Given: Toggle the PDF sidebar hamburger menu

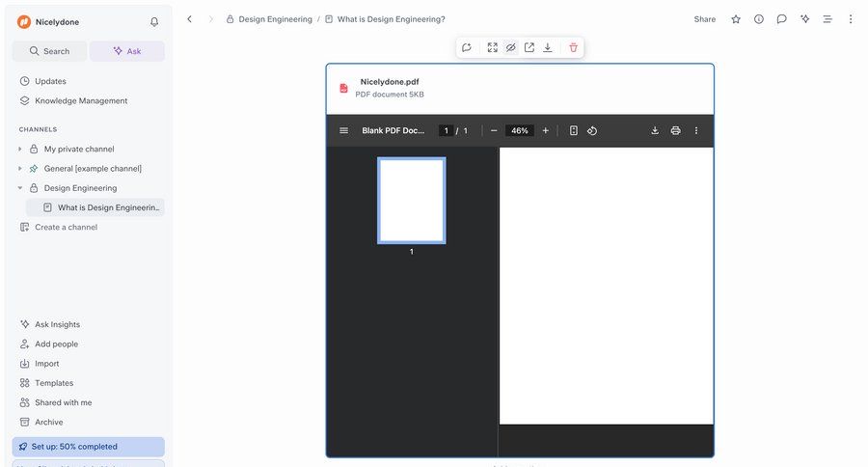Looking at the screenshot, I should (x=343, y=130).
